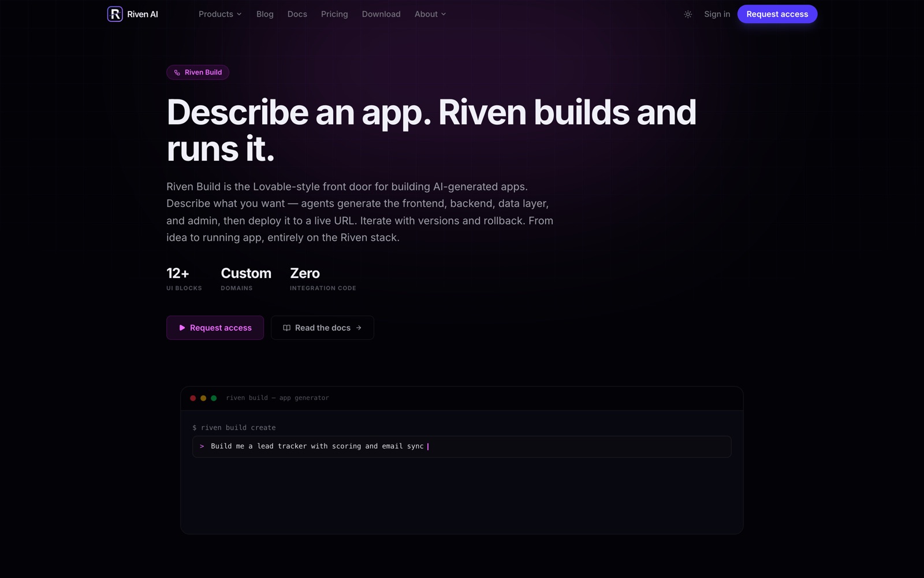Go to Docs in navigation
The height and width of the screenshot is (578, 924).
pos(297,14)
